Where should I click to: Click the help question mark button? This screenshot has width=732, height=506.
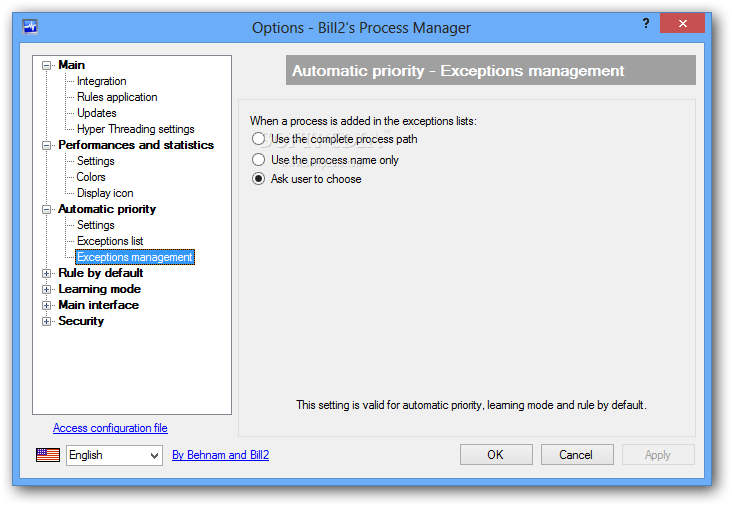pyautogui.click(x=646, y=23)
